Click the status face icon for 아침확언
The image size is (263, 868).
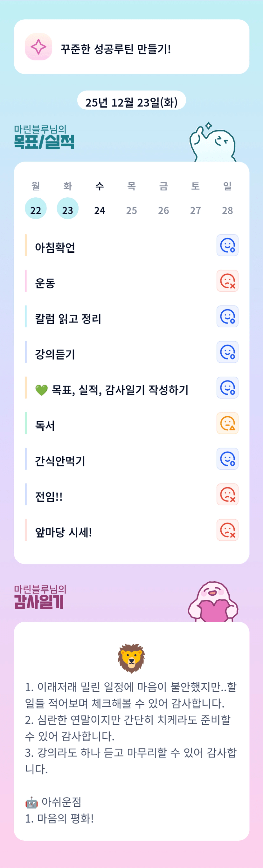[227, 245]
